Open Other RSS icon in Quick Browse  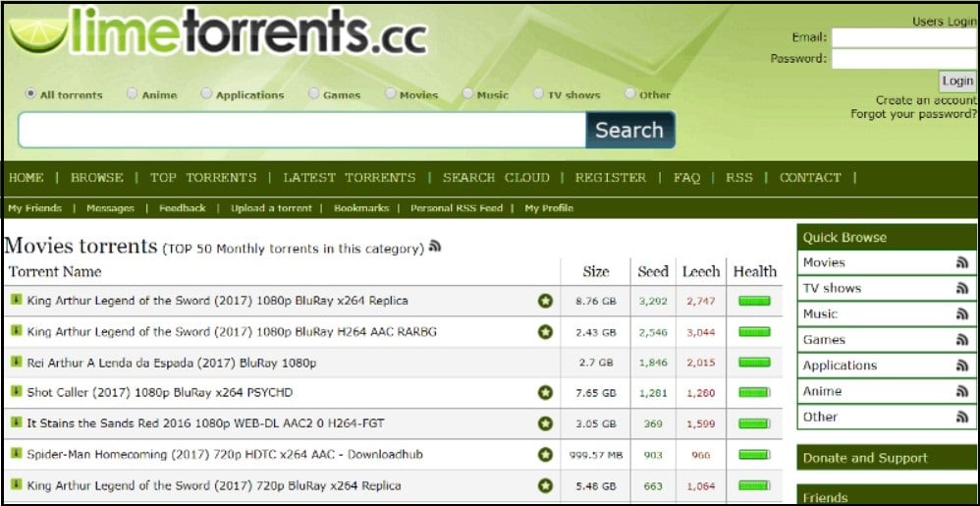pyautogui.click(x=962, y=418)
